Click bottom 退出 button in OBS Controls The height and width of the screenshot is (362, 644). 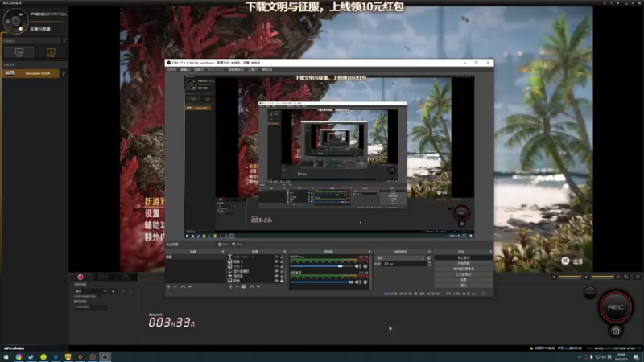pyautogui.click(x=464, y=285)
